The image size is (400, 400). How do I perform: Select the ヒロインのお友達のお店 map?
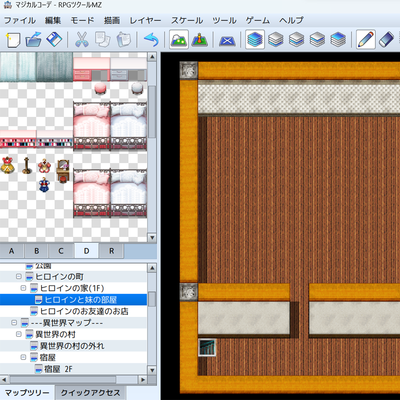tap(84, 311)
